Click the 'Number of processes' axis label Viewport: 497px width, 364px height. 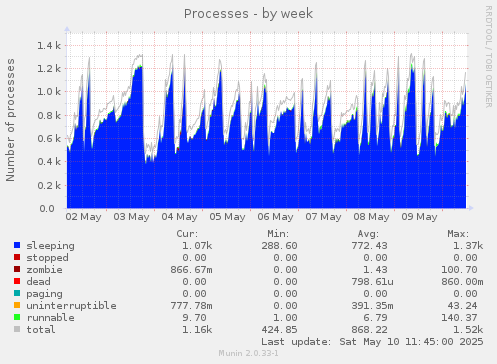10,120
